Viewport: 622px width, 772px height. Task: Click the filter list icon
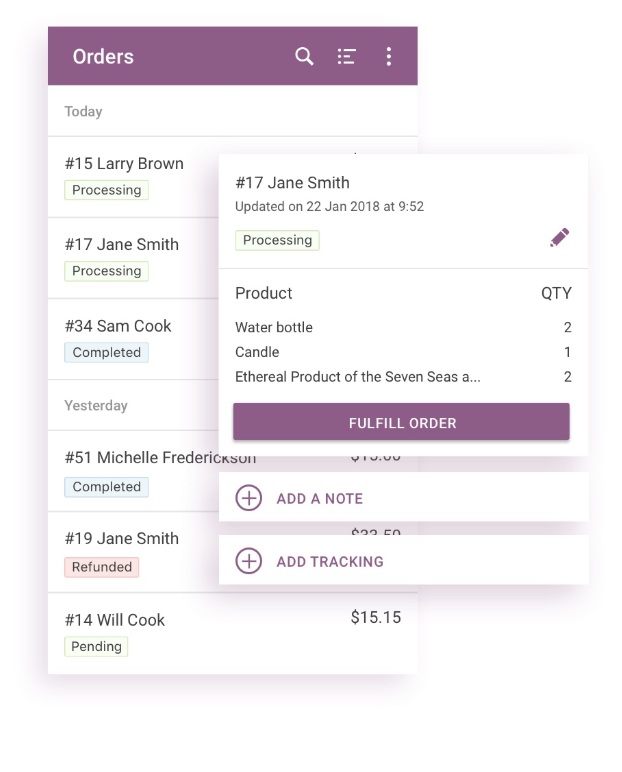click(x=346, y=56)
